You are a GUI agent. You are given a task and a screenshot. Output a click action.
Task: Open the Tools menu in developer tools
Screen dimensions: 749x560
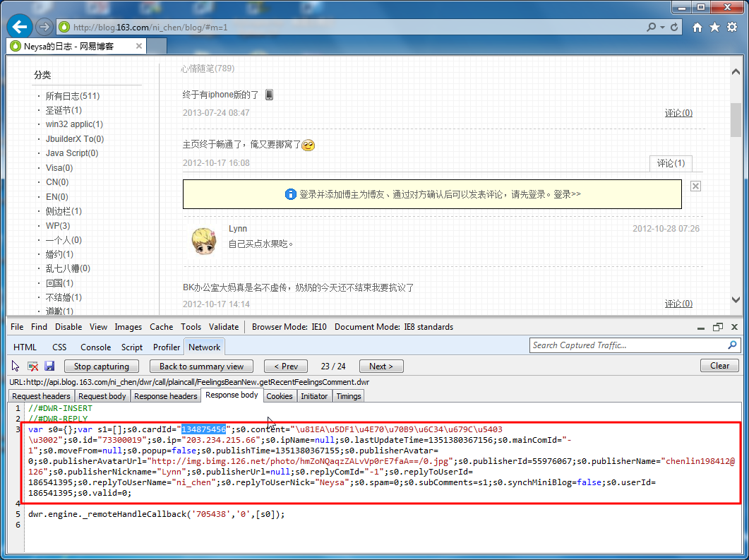point(191,327)
